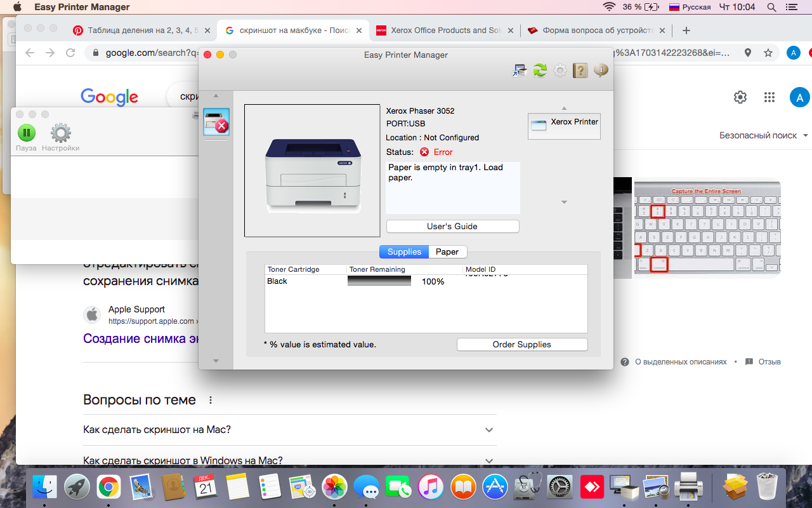Open System Preferences from the Dock
This screenshot has height=508, width=812.
(x=560, y=487)
